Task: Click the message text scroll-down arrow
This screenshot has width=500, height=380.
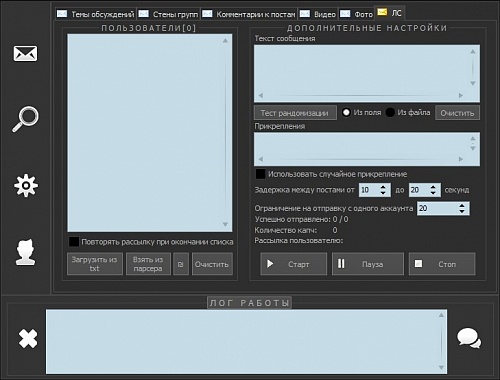Action: [473, 83]
